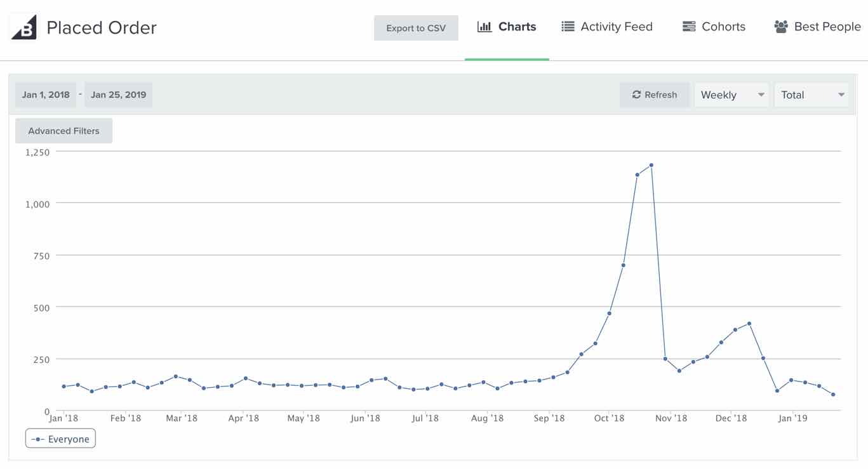Expand the Advanced Filters options
Viewport: 868px width, 469px height.
63,131
